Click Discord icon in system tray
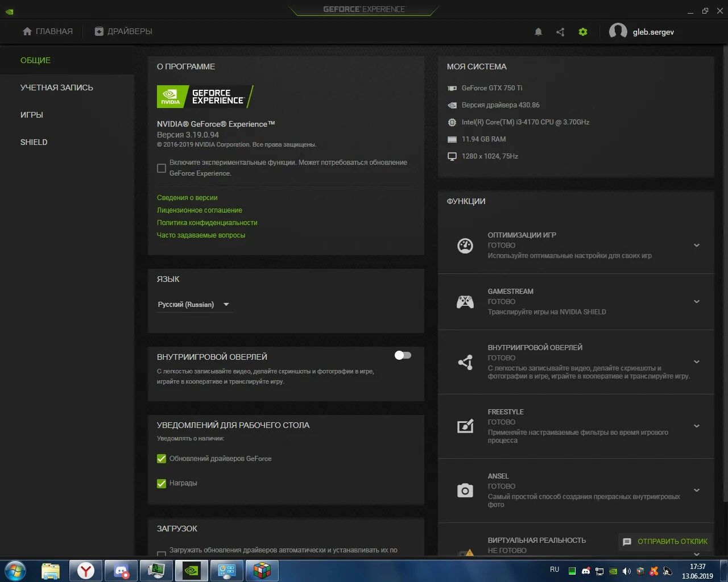728x582 pixels. point(586,571)
